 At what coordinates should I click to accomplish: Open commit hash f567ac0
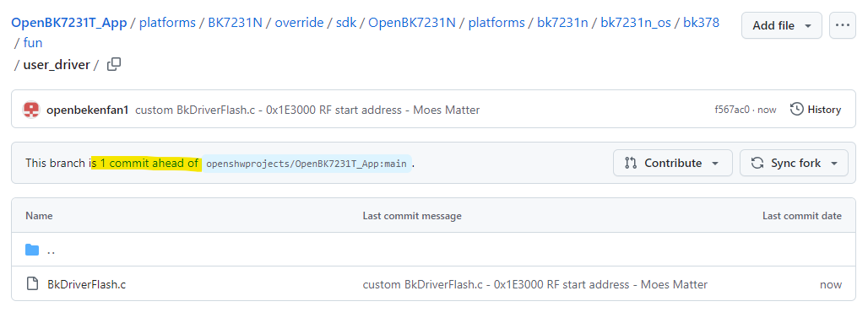coord(732,110)
